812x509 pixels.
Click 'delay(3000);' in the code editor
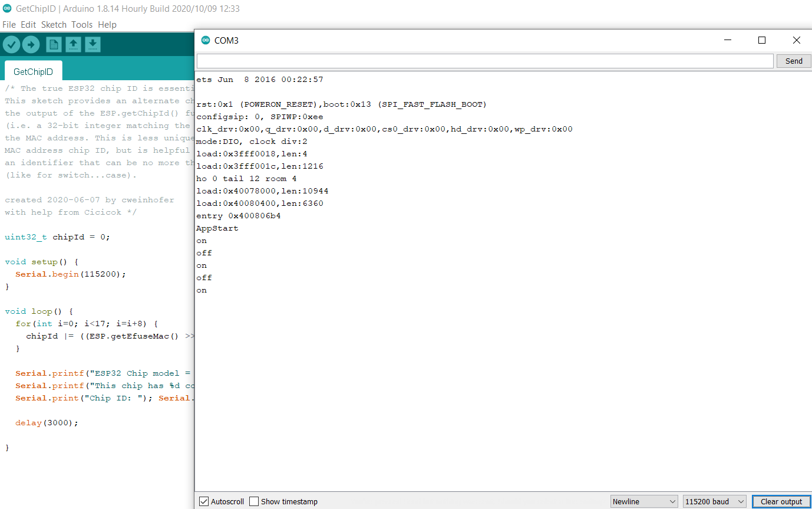(x=47, y=423)
